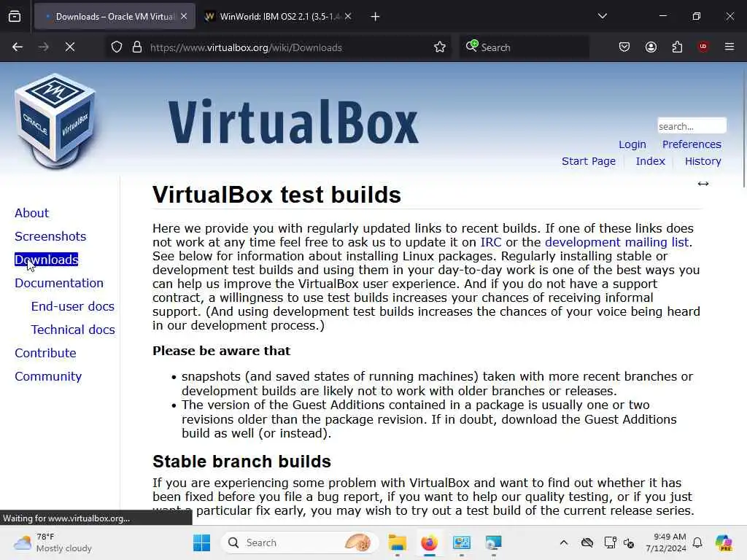Open the Login link
This screenshot has width=747, height=560.
(x=632, y=144)
